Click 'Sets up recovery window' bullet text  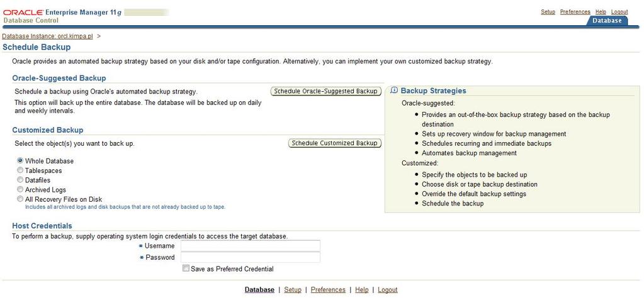[494, 134]
